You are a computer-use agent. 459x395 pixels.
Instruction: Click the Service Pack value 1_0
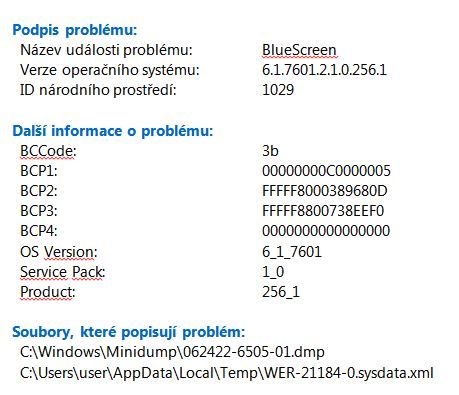click(x=273, y=272)
